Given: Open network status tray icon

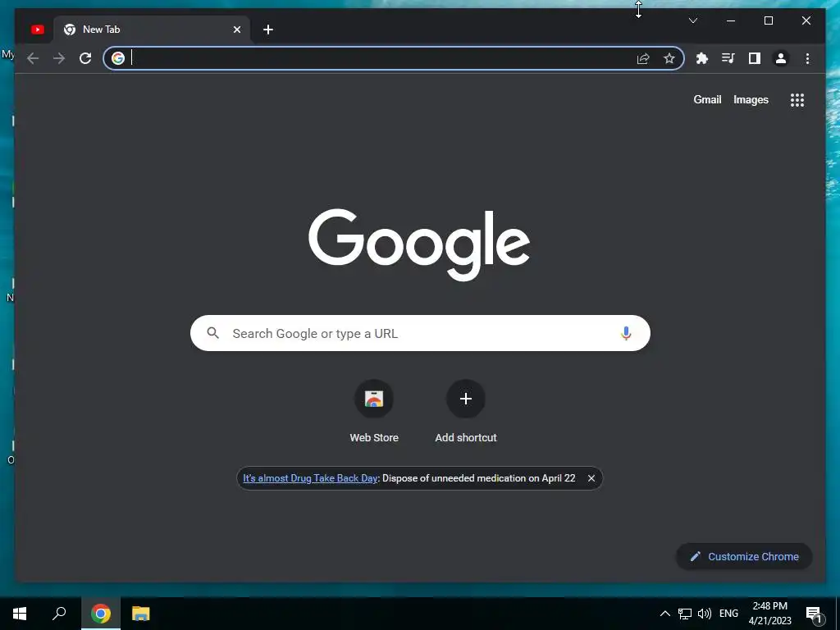Looking at the screenshot, I should [x=685, y=614].
